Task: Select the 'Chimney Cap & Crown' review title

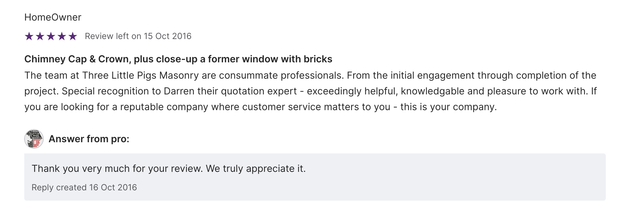Action: coord(178,59)
